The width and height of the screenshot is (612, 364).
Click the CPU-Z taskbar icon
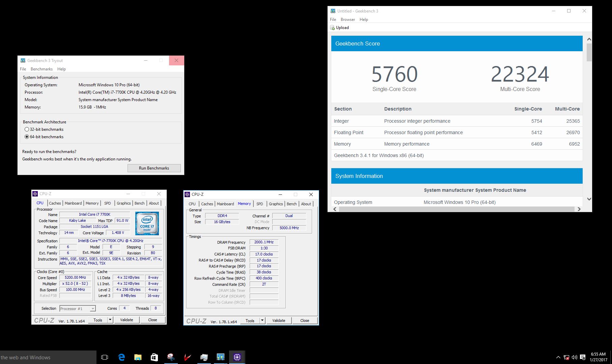tap(237, 357)
